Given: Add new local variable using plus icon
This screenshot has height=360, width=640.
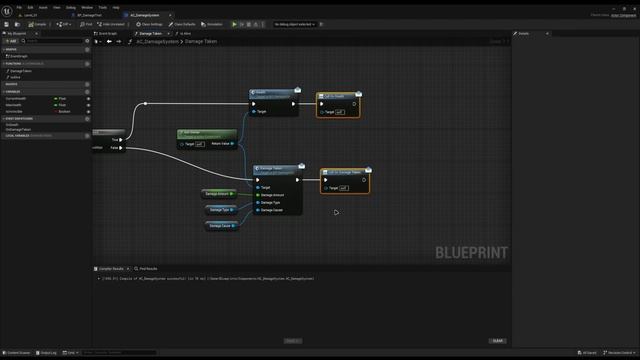Looking at the screenshot, I should (x=87, y=136).
